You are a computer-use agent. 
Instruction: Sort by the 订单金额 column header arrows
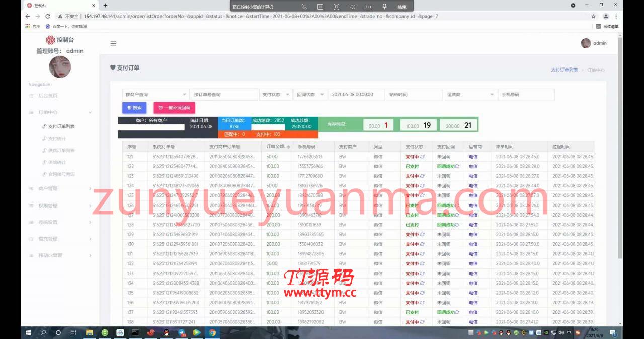tap(288, 147)
